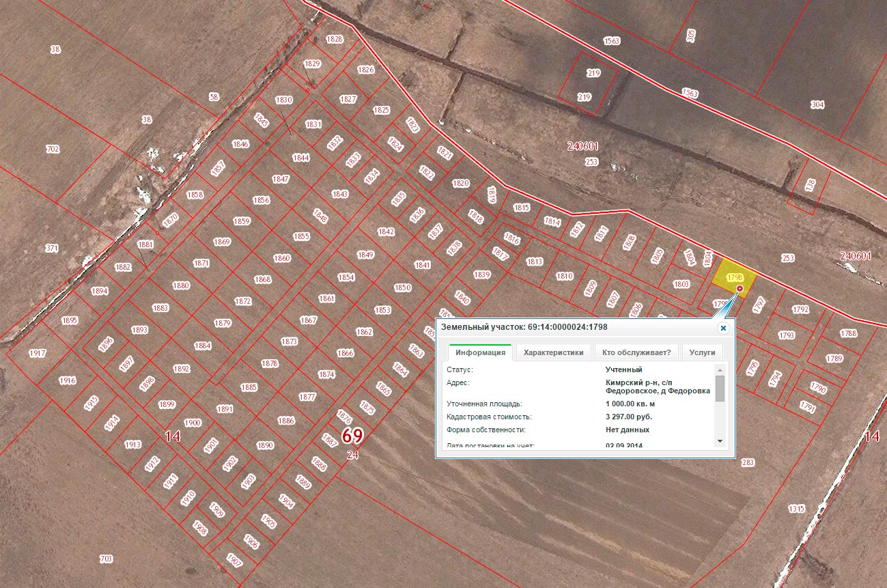Select parcel 1829 on the map
The width and height of the screenshot is (887, 588).
pos(312,64)
